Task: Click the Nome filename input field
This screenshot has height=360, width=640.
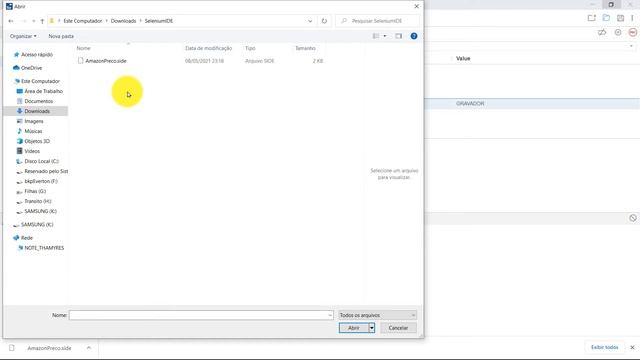Action: click(x=198, y=315)
